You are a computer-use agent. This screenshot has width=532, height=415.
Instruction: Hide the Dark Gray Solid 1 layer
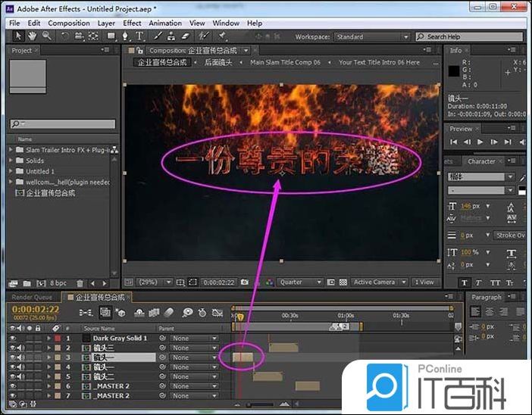12,339
